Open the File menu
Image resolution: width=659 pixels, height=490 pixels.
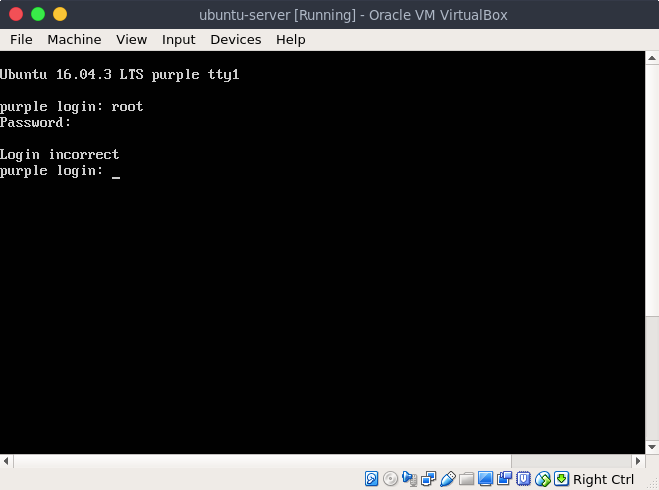click(x=21, y=40)
